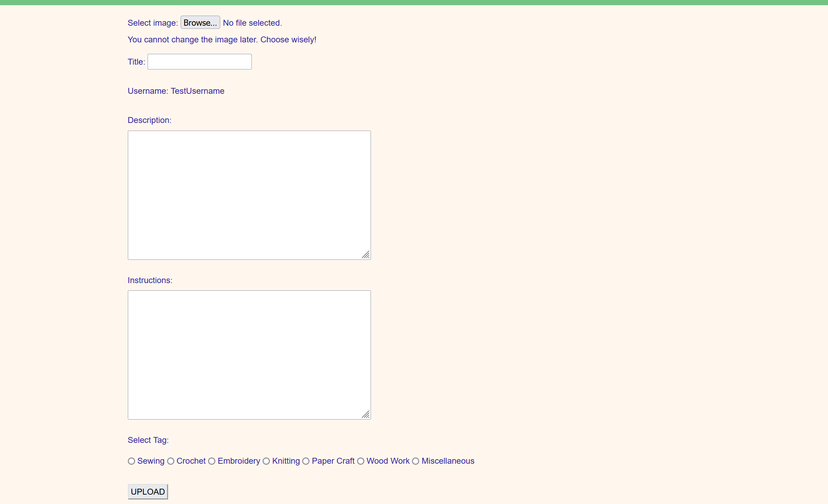Click the Description box resize handle
Screen dimensions: 828x504
(x=366, y=255)
